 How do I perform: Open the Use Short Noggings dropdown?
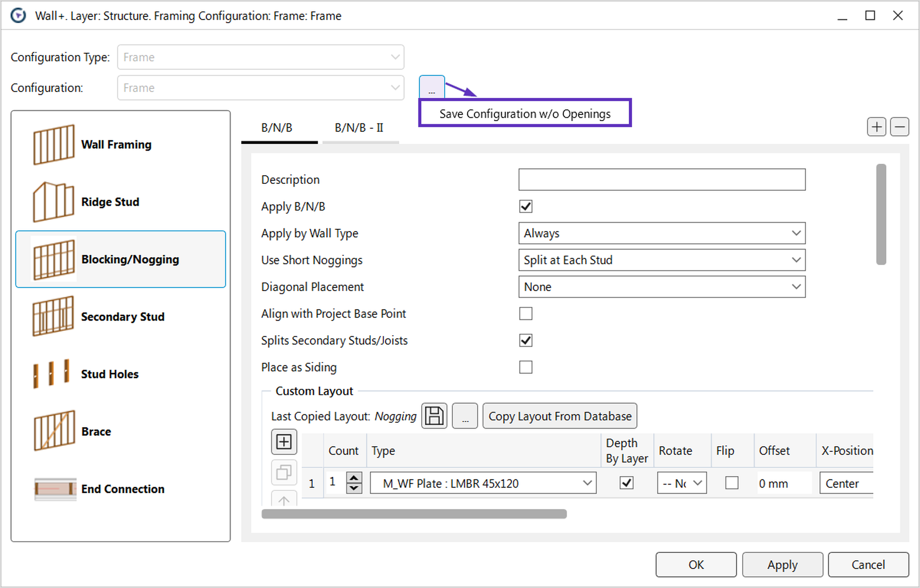tap(795, 260)
